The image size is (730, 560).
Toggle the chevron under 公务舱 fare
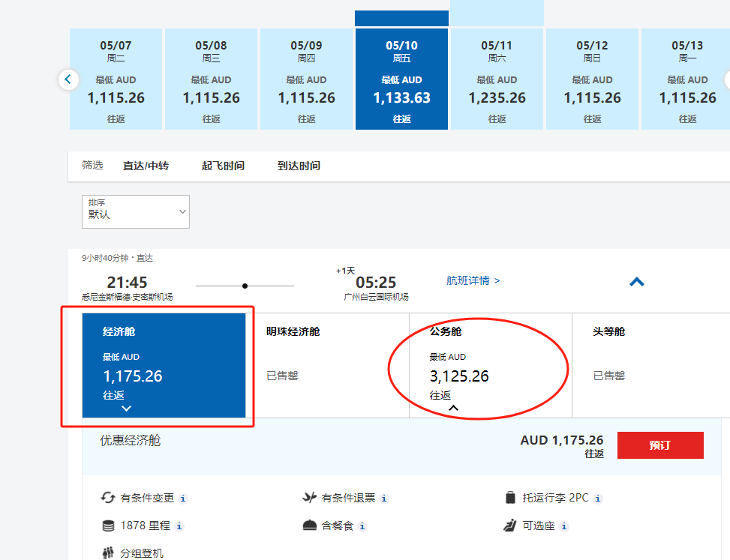point(453,408)
